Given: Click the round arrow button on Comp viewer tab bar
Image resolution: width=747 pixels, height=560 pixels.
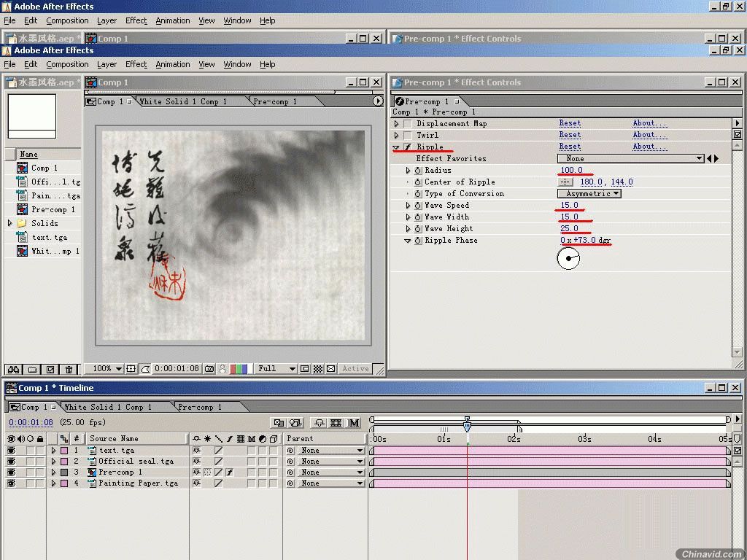Looking at the screenshot, I should click(378, 101).
